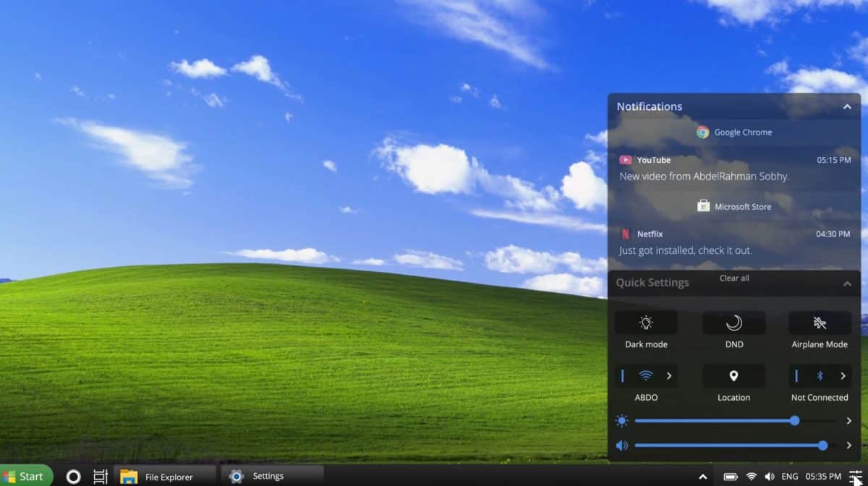Toggle Location services
This screenshot has width=868, height=486.
[733, 375]
